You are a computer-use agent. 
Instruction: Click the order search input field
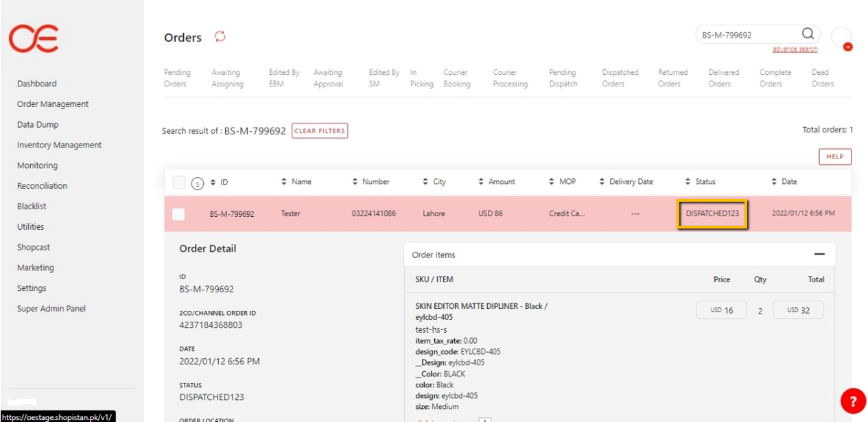pyautogui.click(x=748, y=35)
